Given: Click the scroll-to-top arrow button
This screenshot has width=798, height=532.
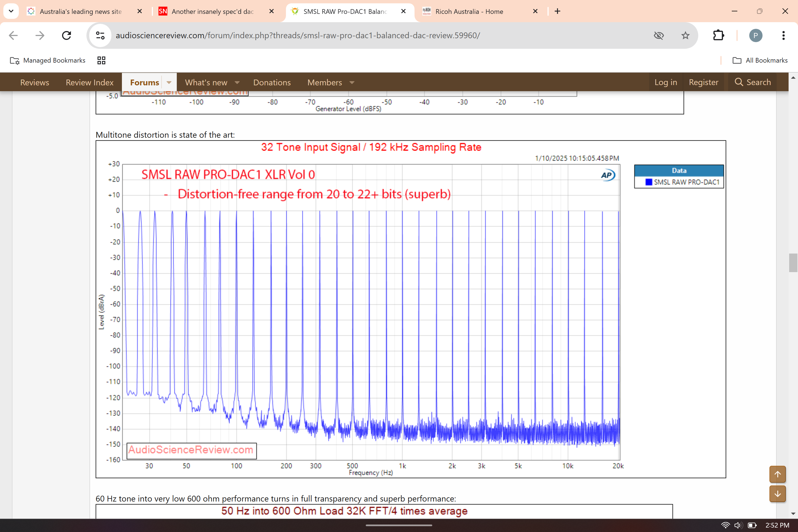Looking at the screenshot, I should [x=777, y=474].
